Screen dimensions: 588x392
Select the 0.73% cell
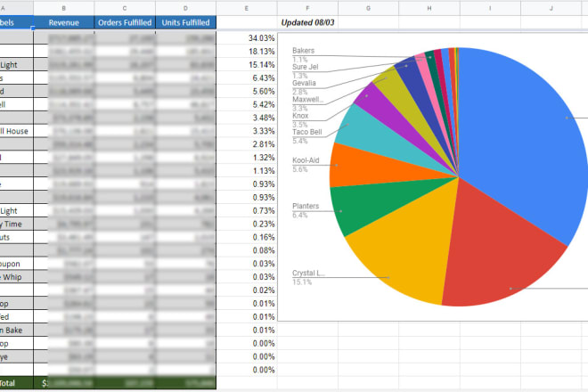(x=247, y=210)
